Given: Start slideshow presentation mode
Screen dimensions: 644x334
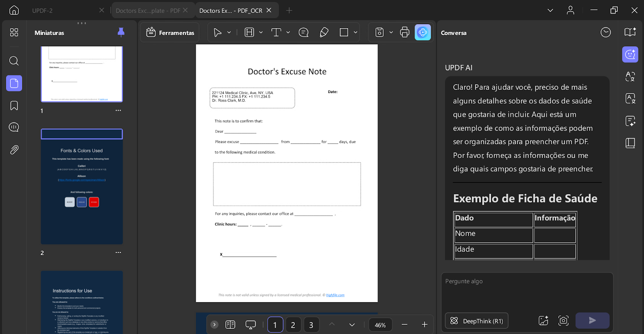Looking at the screenshot, I should click(x=251, y=324).
